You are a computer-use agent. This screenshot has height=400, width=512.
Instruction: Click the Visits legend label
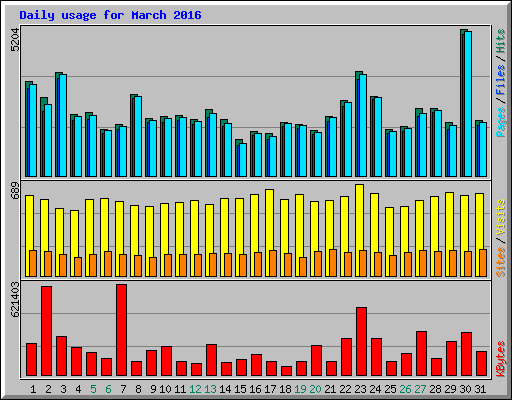pos(500,217)
